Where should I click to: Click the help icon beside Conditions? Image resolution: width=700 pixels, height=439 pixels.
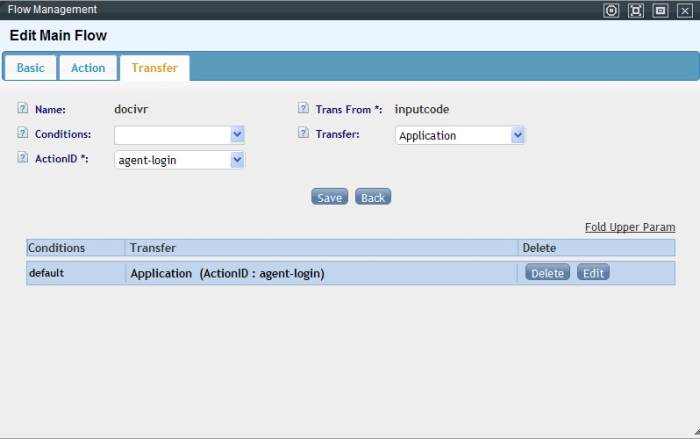(22, 134)
